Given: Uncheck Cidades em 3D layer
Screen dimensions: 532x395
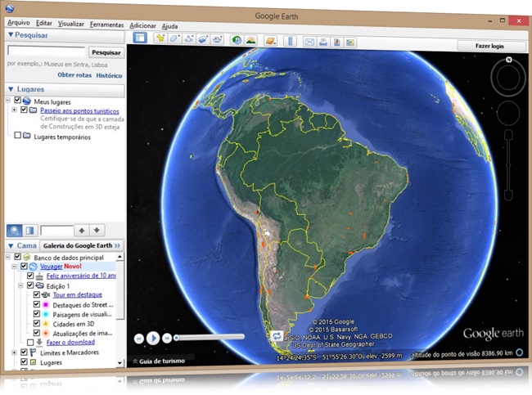Looking at the screenshot, I should point(37,323).
